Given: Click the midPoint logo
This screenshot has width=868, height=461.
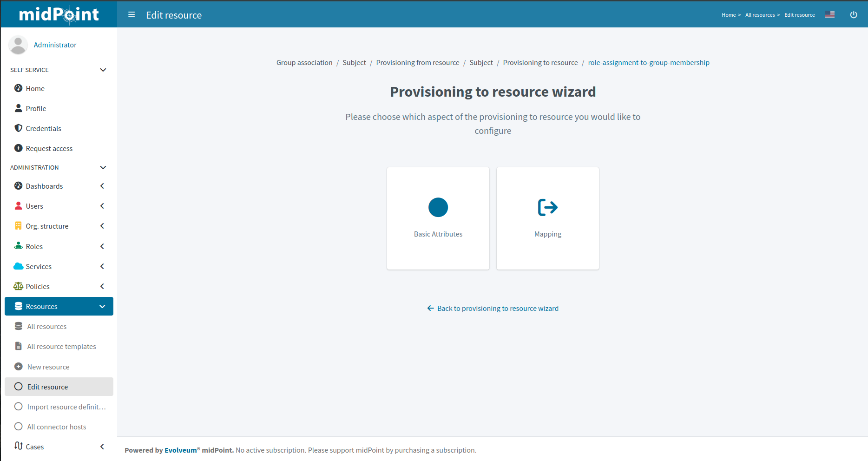Looking at the screenshot, I should coord(59,14).
